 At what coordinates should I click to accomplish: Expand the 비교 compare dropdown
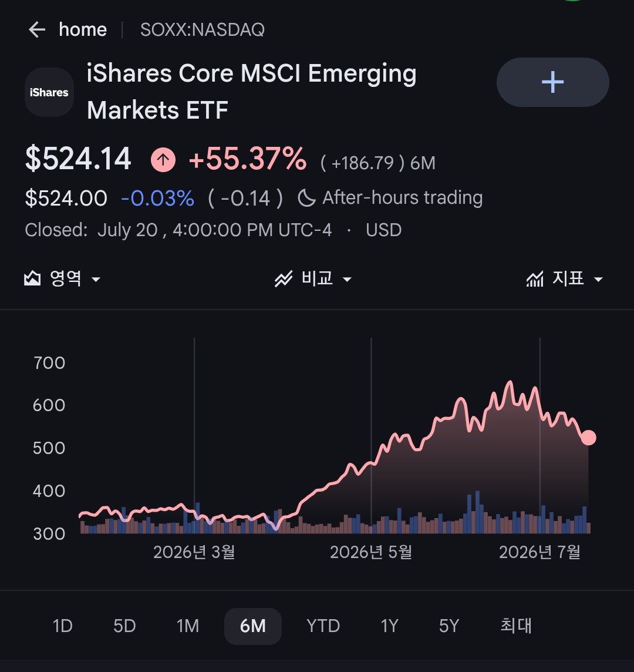tap(313, 278)
